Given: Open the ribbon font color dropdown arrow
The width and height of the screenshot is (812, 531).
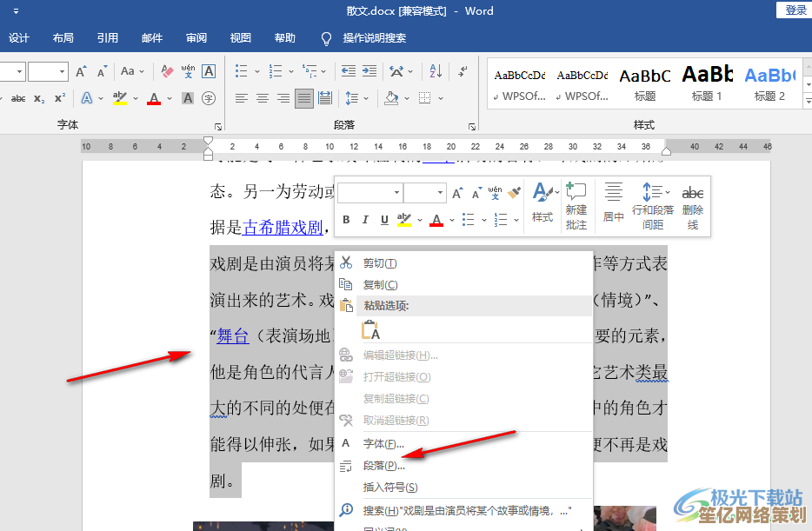Looking at the screenshot, I should click(x=170, y=98).
